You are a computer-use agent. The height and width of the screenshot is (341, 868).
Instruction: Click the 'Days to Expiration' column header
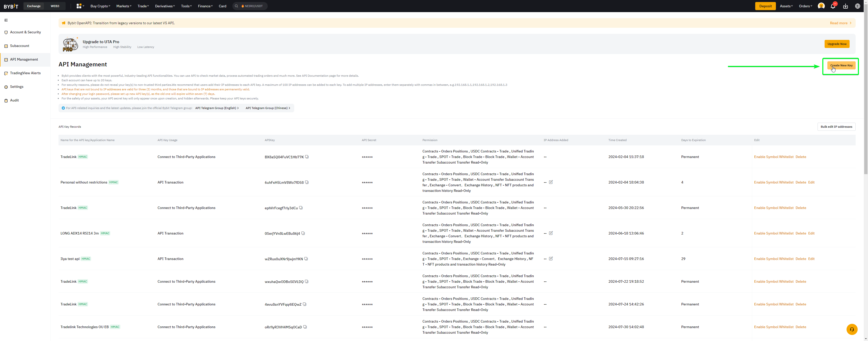click(x=693, y=140)
